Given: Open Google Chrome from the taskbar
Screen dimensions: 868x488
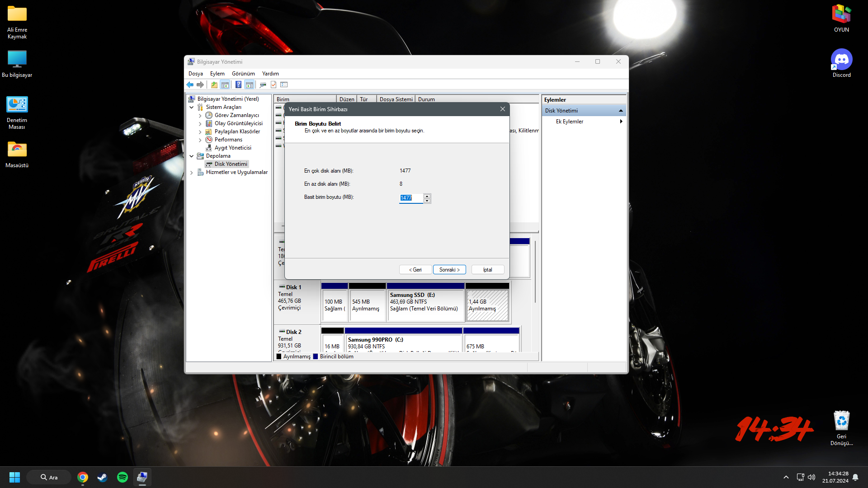Looking at the screenshot, I should click(83, 477).
